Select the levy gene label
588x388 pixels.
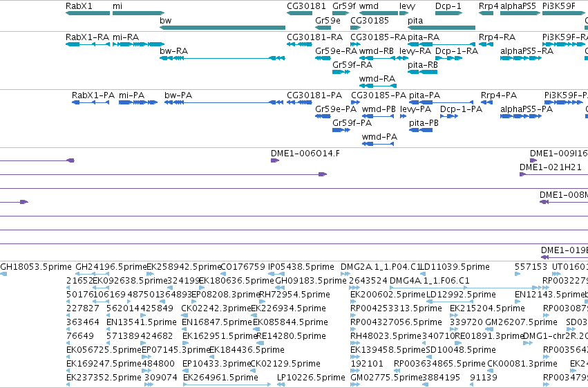407,6
